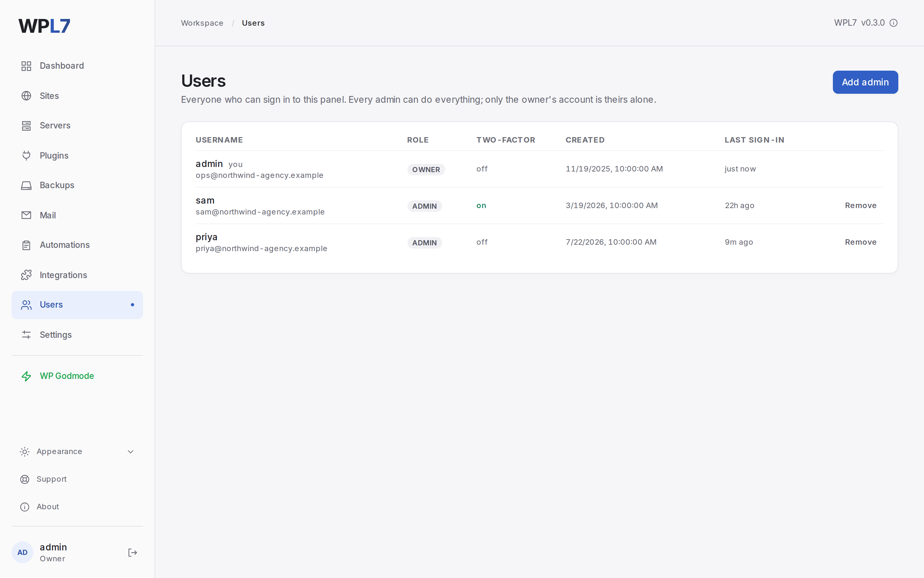The image size is (924, 578).
Task: Click the '22h ago' last sign-in value
Action: click(740, 206)
